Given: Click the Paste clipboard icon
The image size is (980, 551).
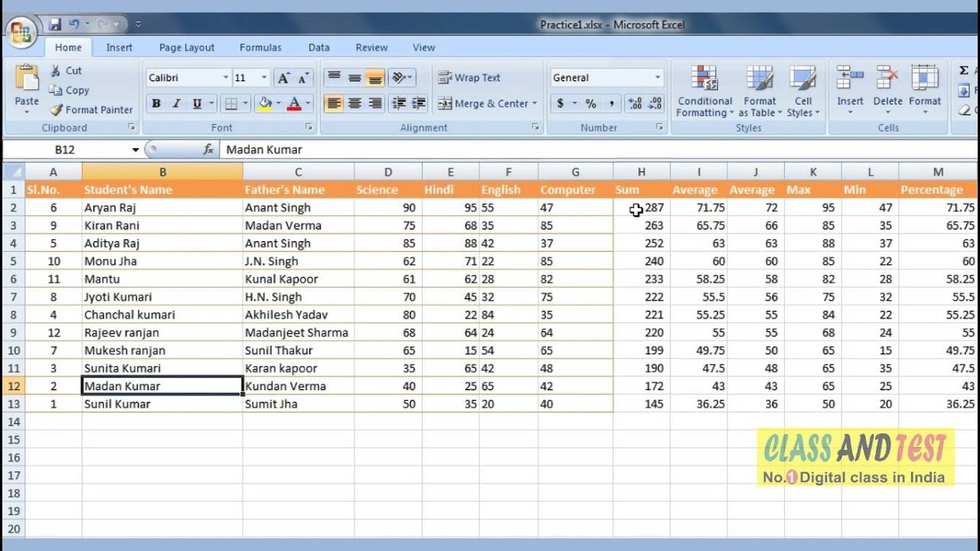Looking at the screenshot, I should click(27, 79).
